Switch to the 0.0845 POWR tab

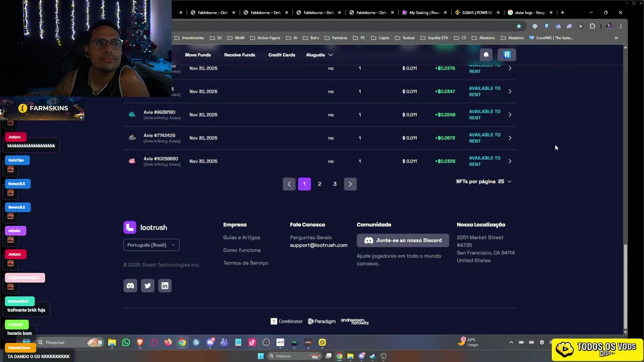tap(478, 13)
